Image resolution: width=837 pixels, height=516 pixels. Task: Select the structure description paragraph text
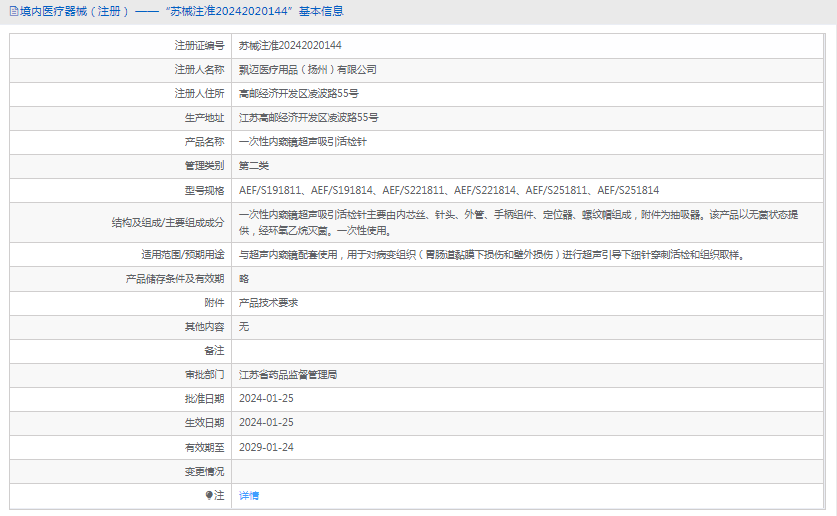(518, 223)
